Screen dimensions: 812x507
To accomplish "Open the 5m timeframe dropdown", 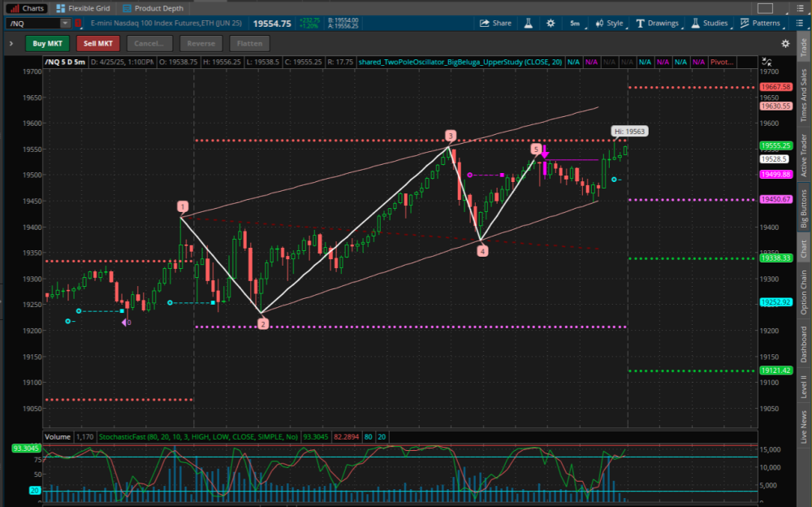I will pyautogui.click(x=574, y=23).
